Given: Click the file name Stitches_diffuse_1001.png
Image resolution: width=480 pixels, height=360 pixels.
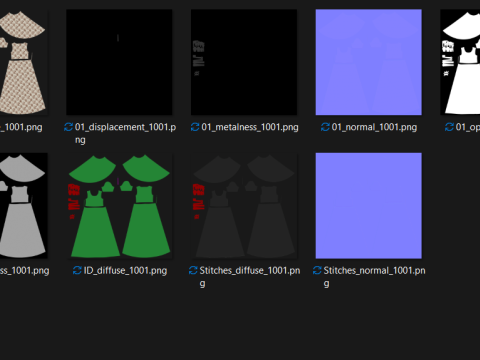Looking at the screenshot, I should pyautogui.click(x=250, y=277).
